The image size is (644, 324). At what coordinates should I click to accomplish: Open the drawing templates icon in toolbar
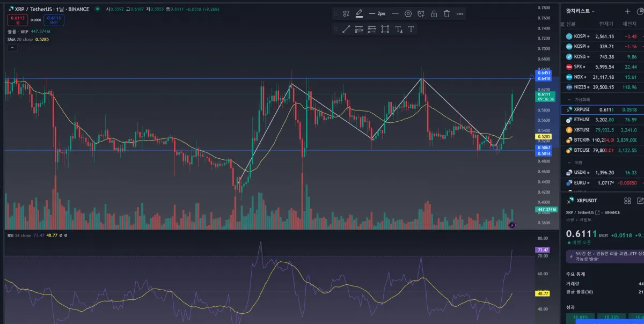point(346,13)
